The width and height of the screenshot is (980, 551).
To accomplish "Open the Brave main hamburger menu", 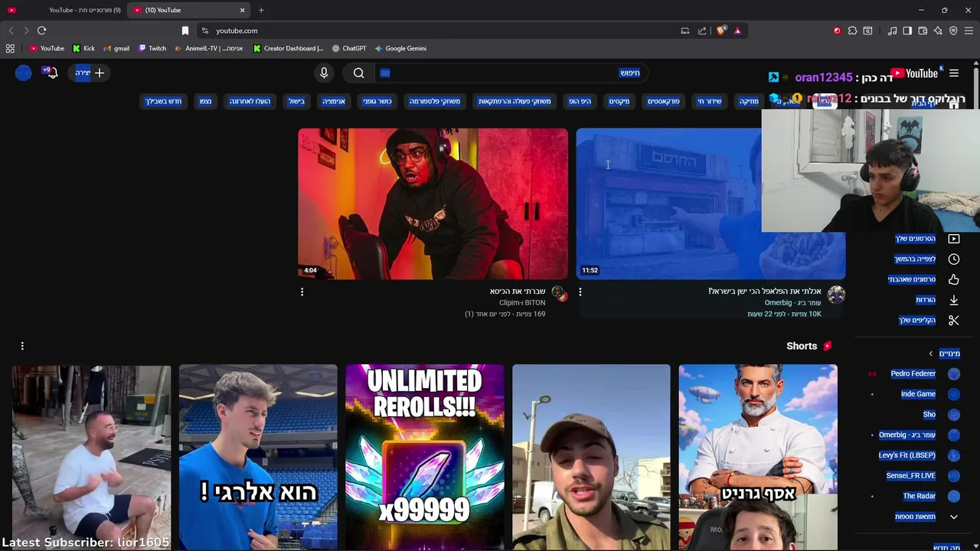I will point(969,31).
